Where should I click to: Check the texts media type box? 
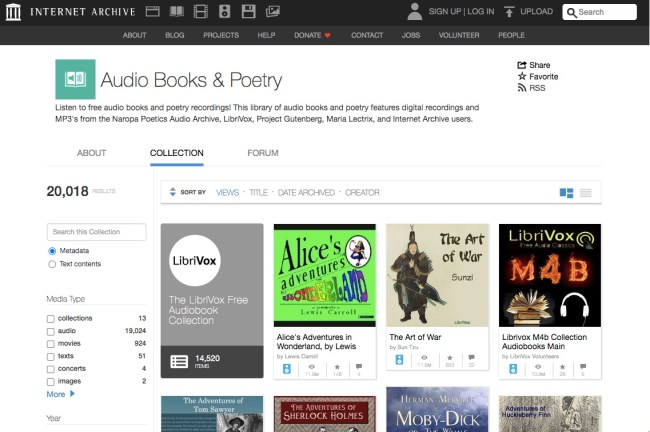[x=51, y=357]
